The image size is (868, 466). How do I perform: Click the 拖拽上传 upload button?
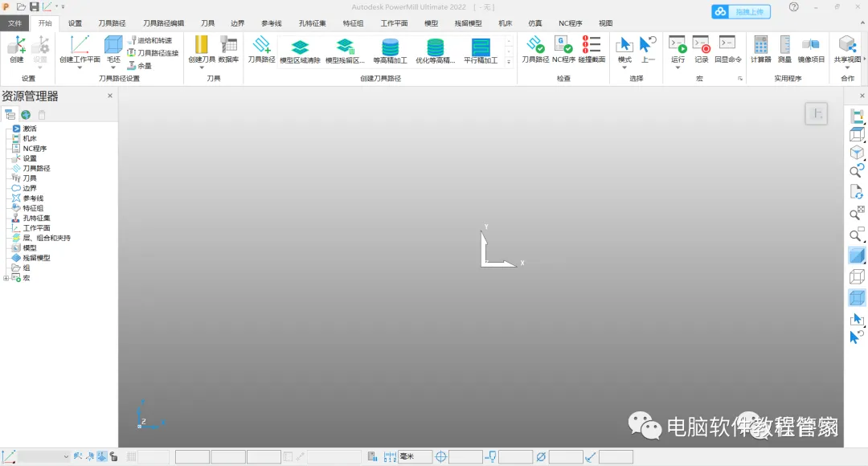click(741, 11)
